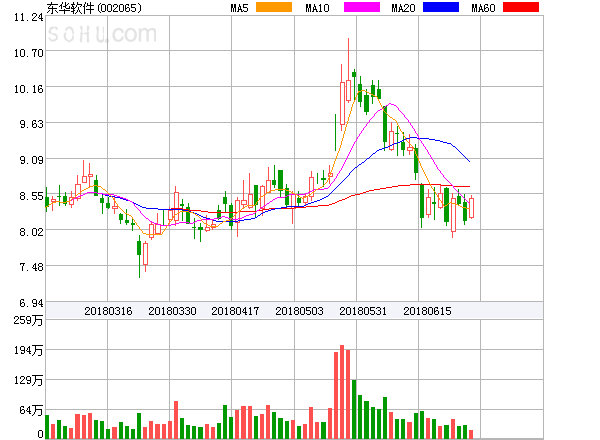Click the 9.63 price axis label
The image size is (600, 440).
pos(31,124)
